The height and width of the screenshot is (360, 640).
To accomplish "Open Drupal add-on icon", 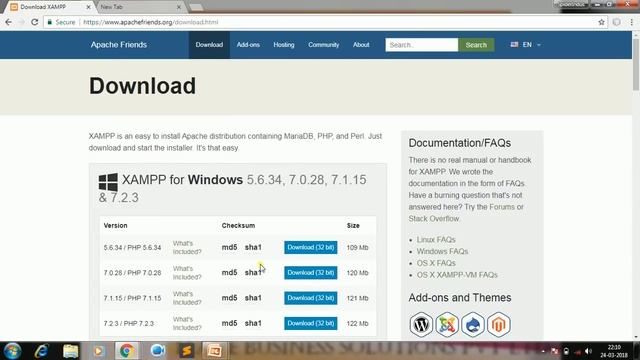I will click(473, 324).
